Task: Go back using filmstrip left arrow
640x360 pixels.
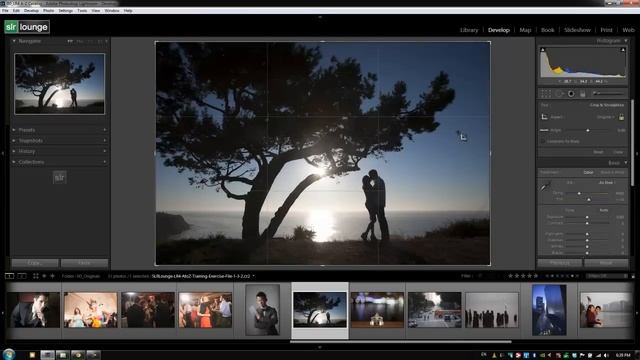Action: (44, 276)
